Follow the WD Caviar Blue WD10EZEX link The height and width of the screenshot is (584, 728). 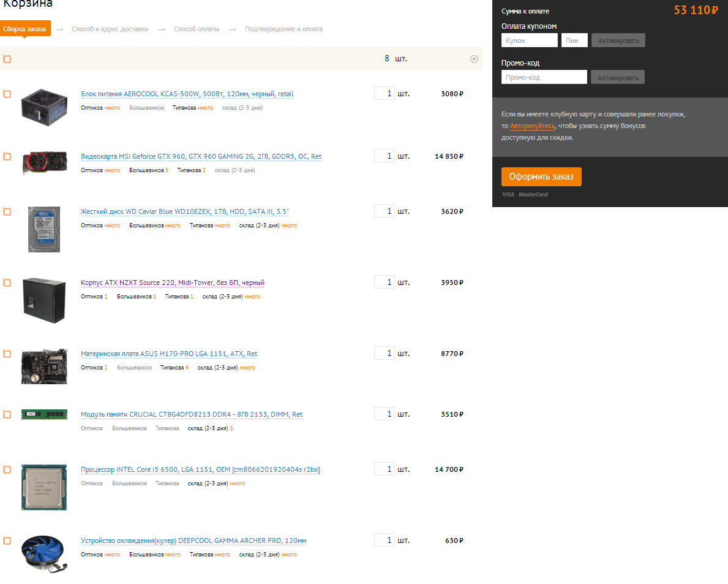click(x=185, y=211)
